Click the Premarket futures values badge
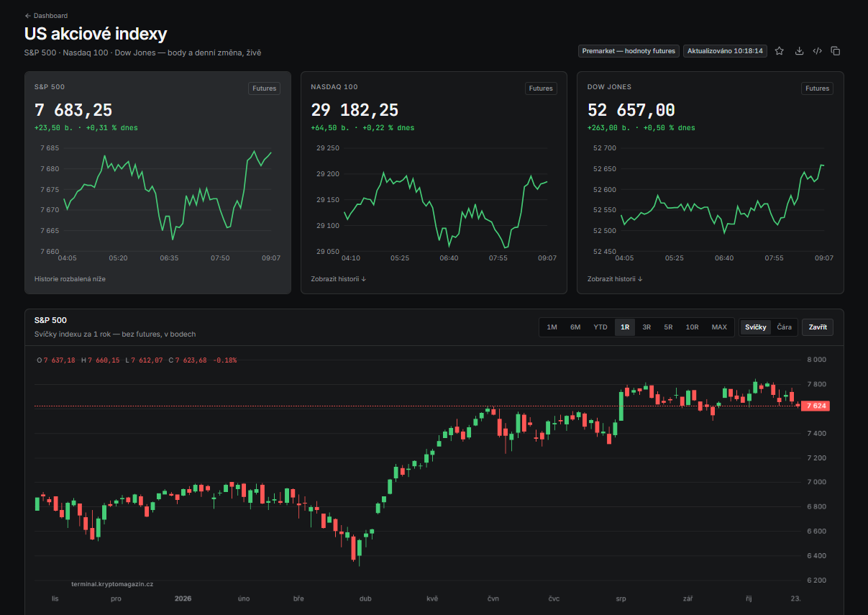The image size is (868, 615). (x=629, y=51)
